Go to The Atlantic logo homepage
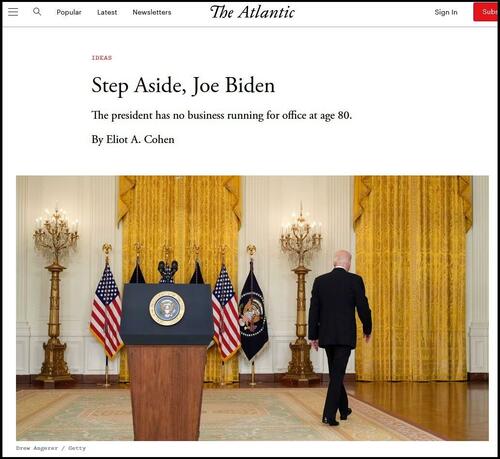Viewport: 500px width, 459px height. pyautogui.click(x=252, y=12)
